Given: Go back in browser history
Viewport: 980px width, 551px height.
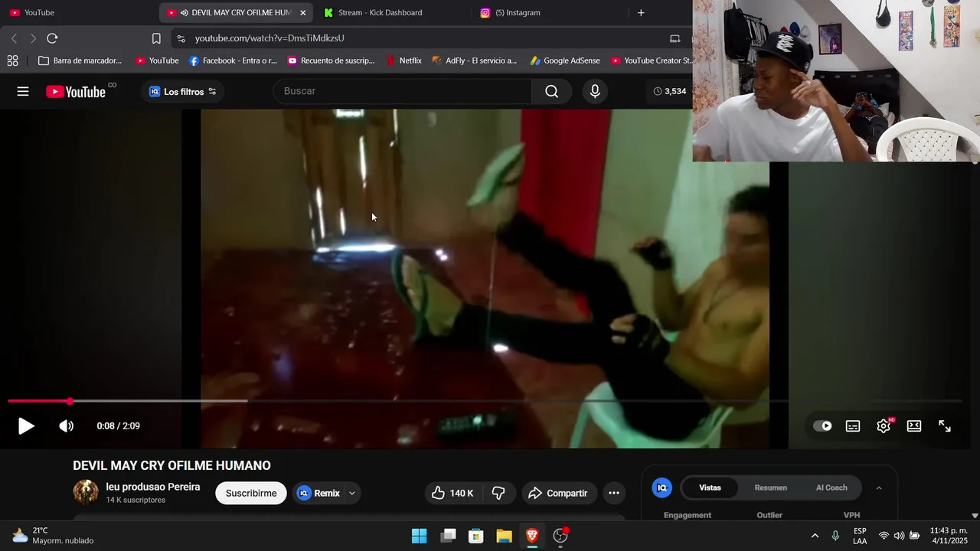Looking at the screenshot, I should 14,38.
